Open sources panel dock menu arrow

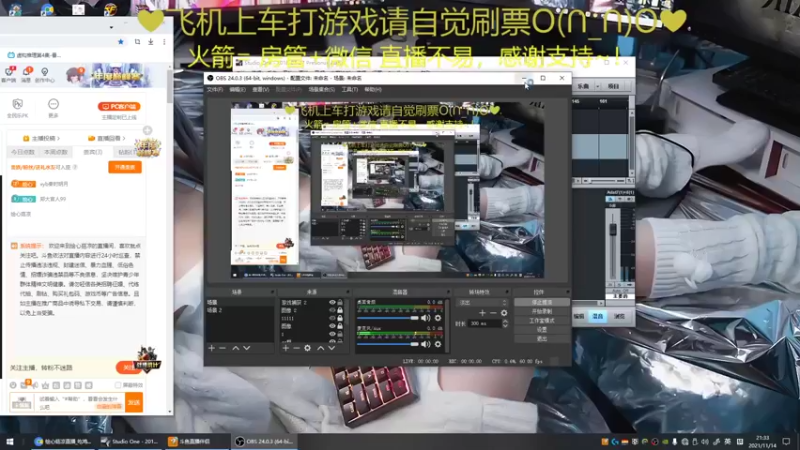pos(347,292)
